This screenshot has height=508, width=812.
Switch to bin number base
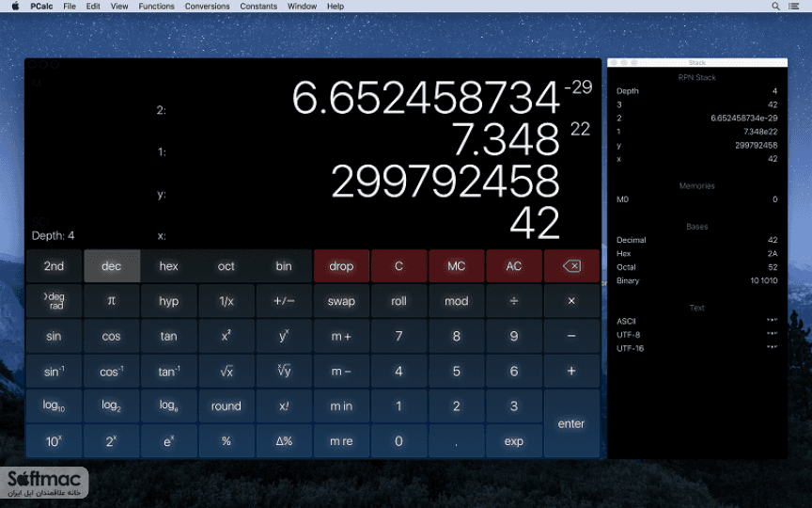tap(284, 266)
